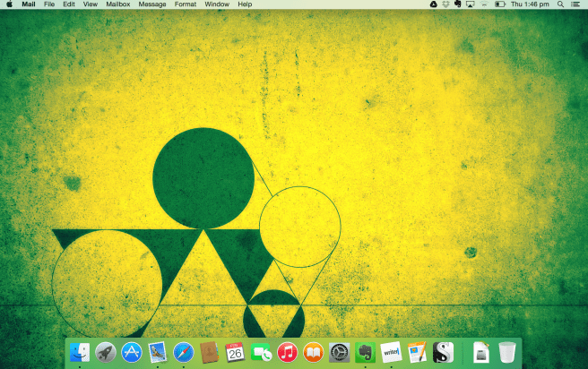Open the Edit menu
588x369 pixels.
(69, 4)
